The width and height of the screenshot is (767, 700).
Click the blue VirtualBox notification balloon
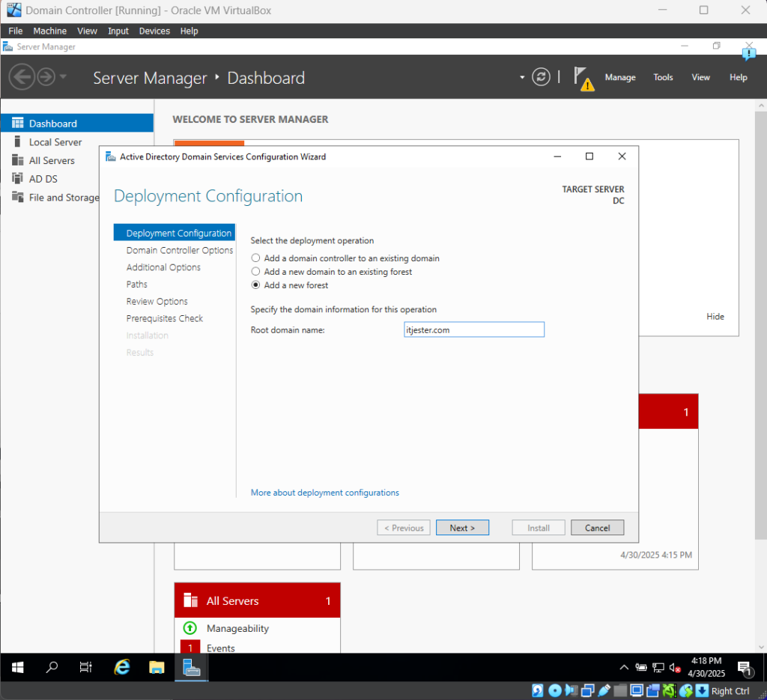[x=749, y=53]
